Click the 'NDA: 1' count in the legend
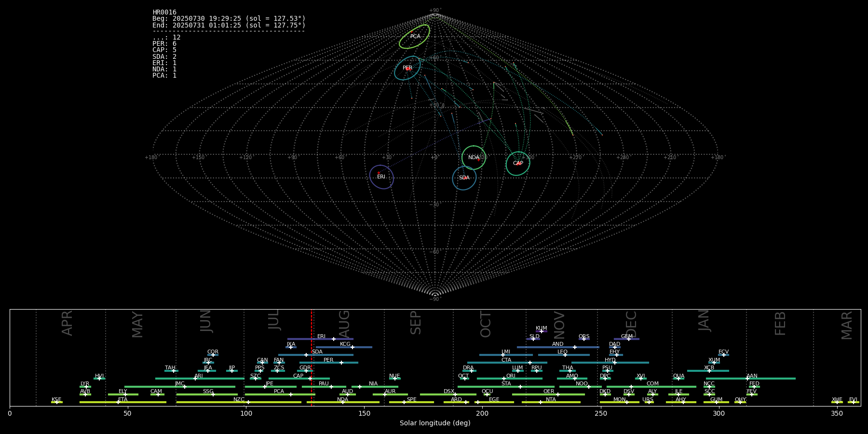 coord(164,69)
